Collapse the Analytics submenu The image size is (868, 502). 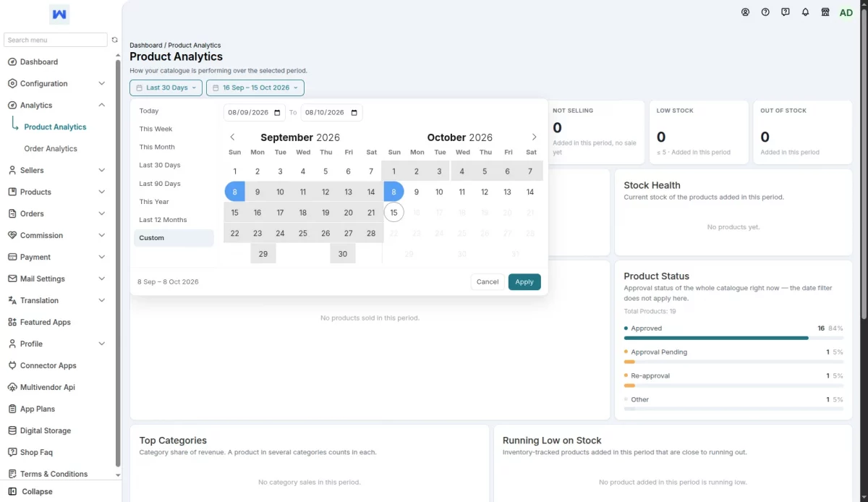(x=101, y=106)
